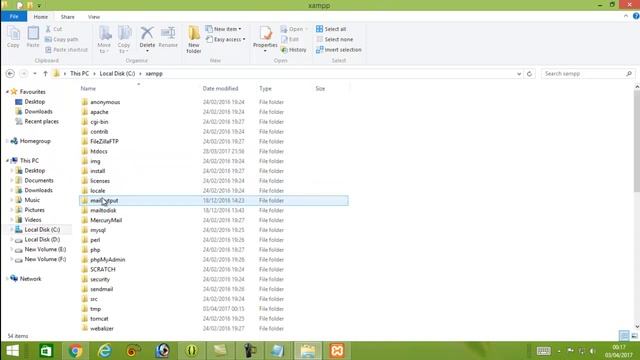Open the Move to ribbon button

[104, 39]
